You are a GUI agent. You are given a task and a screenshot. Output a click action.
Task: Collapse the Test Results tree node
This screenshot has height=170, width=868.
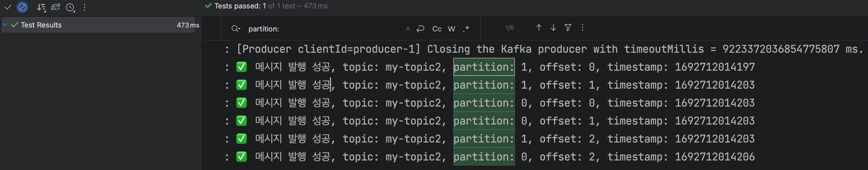tap(5, 25)
